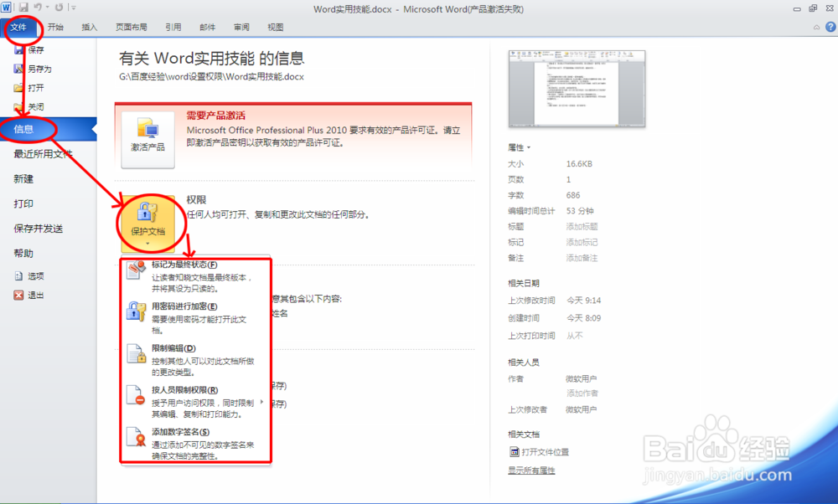Choose 添加数字签名 option

(196, 443)
